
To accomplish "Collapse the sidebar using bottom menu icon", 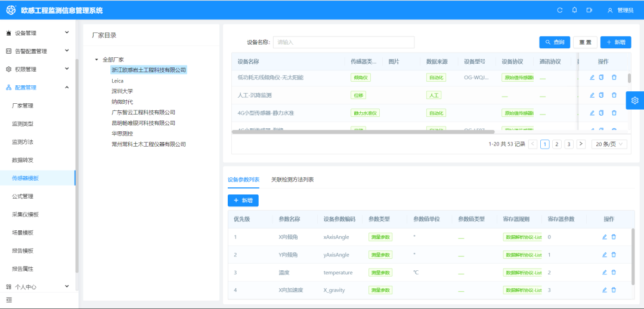I will point(9,301).
